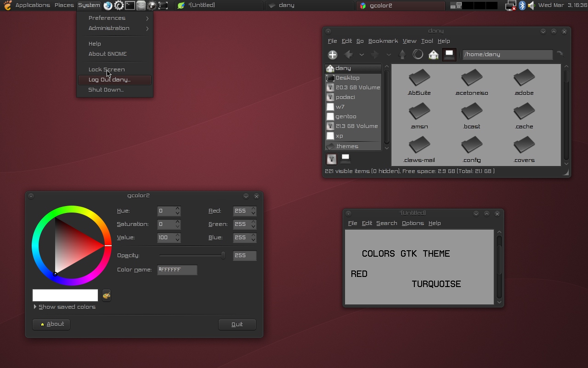Decrease the Blue value with down arrow
588x368 pixels.
[x=253, y=240]
